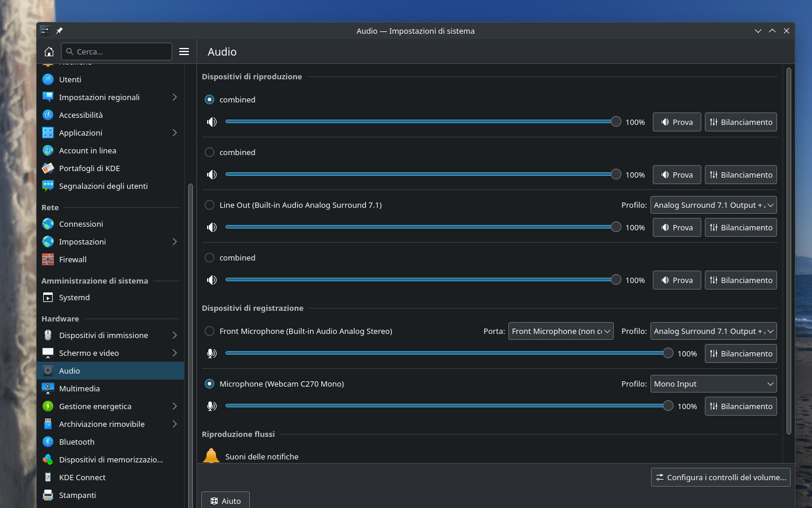Click the Front Microphone volume slider handle
Screen dimensions: 812x508
click(668, 353)
